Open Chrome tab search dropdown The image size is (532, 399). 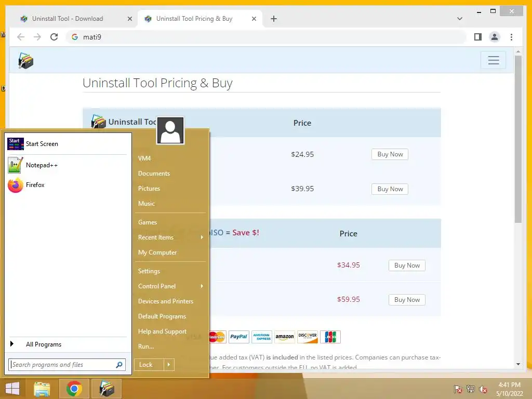(460, 19)
